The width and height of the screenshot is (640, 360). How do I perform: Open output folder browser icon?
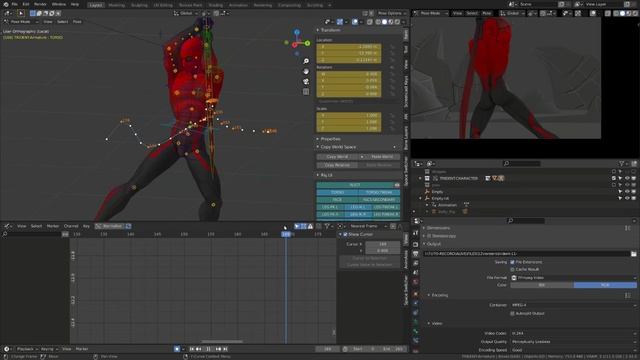click(633, 254)
